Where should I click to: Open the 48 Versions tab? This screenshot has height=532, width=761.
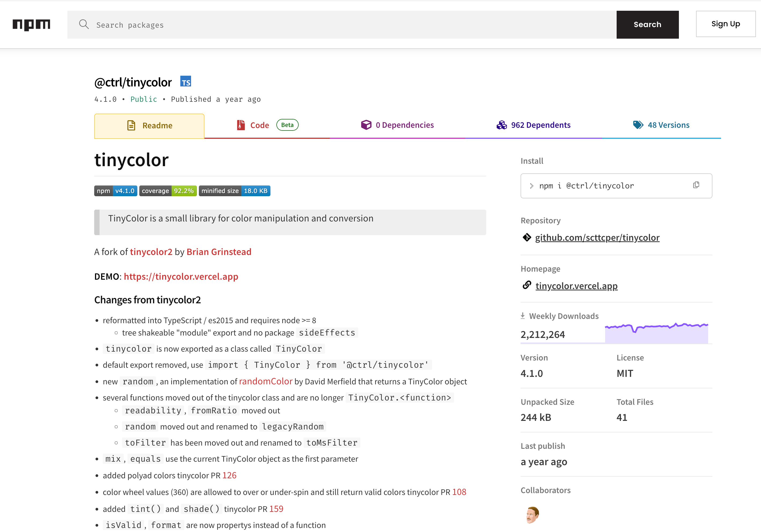pos(661,125)
